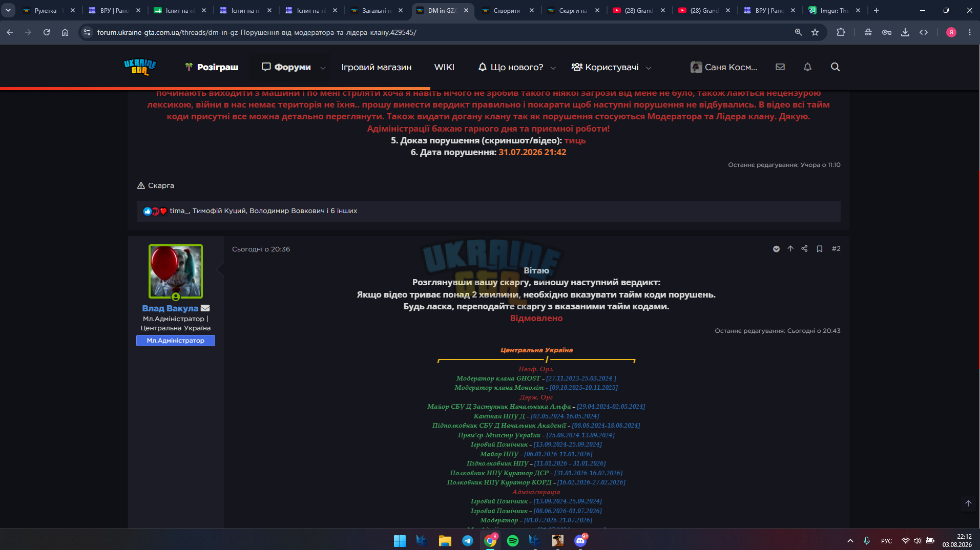Open taskbar volume control
This screenshot has height=550, width=980.
click(917, 540)
